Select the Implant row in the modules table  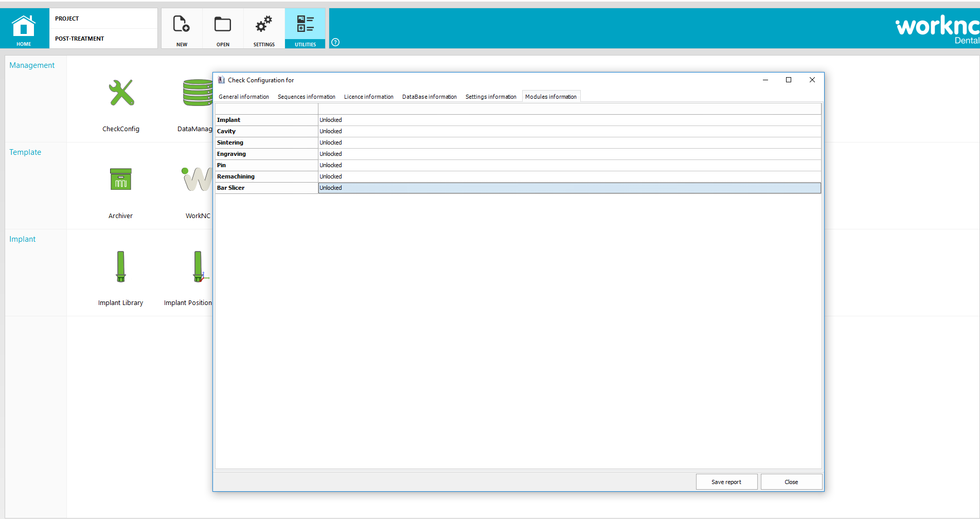coord(266,119)
